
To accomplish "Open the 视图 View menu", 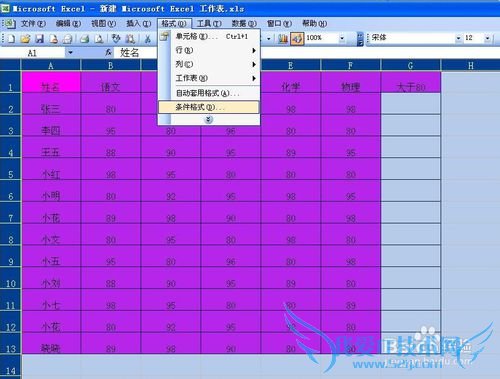I will 104,24.
